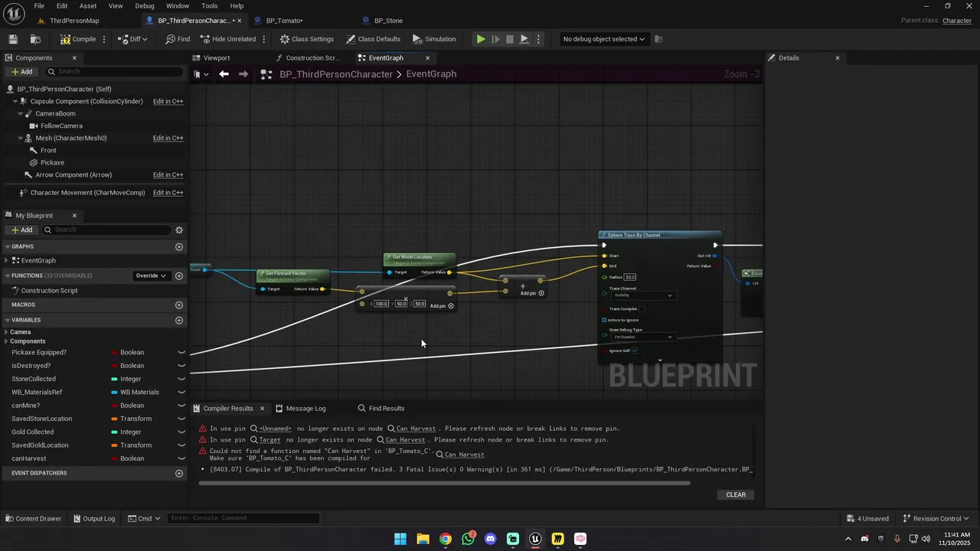Navigate forward in graph history
The height and width of the screenshot is (551, 980).
(243, 74)
